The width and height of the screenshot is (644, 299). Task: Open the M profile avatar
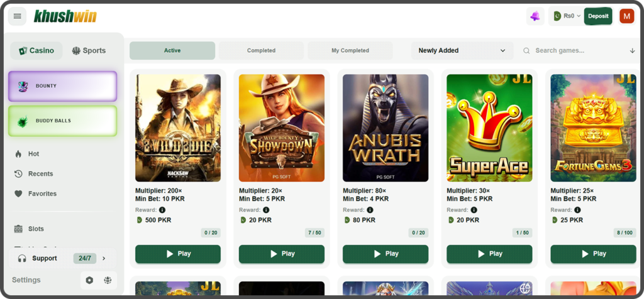pos(627,16)
